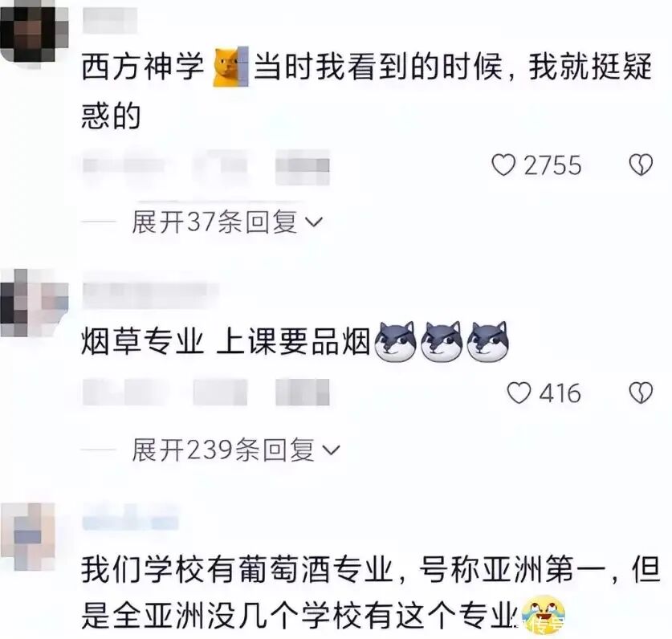Open third commenter's avatar picture
The image size is (672, 639).
tap(28, 536)
